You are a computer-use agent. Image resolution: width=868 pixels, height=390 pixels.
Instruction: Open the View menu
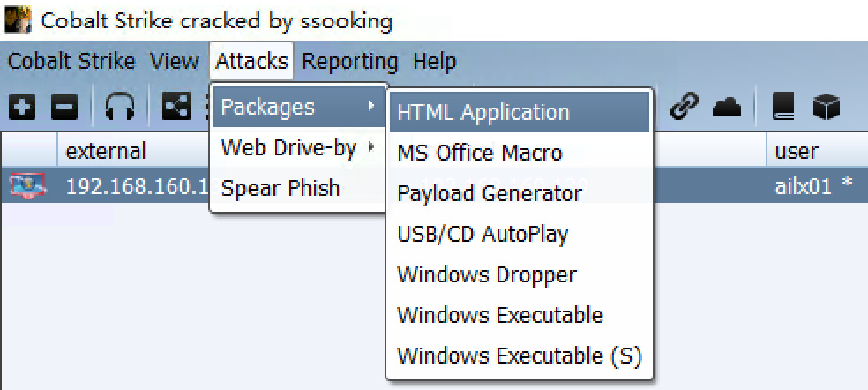(x=174, y=62)
